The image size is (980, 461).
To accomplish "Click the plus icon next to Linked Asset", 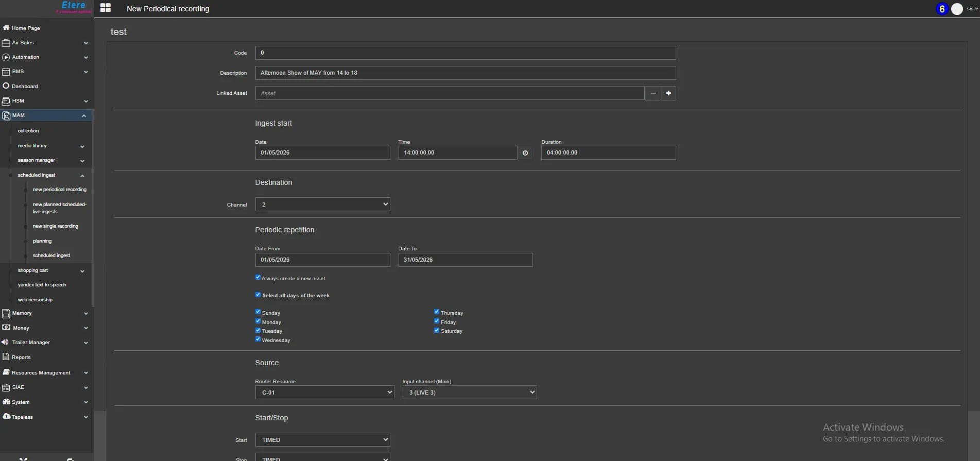I will pyautogui.click(x=668, y=93).
